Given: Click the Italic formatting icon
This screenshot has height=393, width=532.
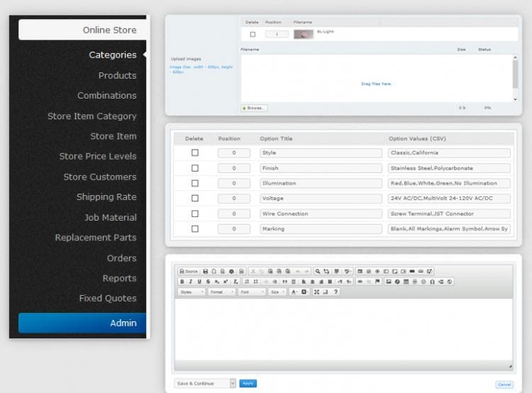Looking at the screenshot, I should [x=190, y=282].
